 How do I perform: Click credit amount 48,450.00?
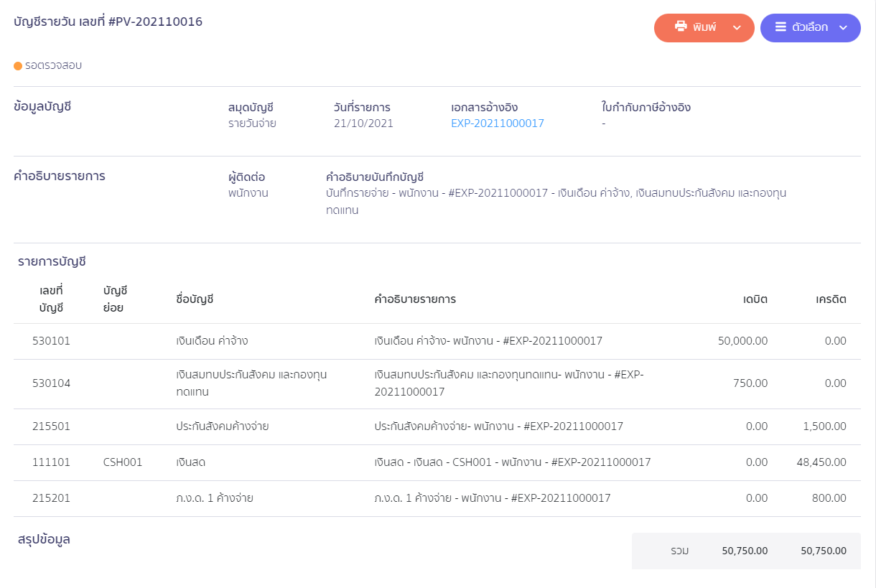(x=821, y=462)
